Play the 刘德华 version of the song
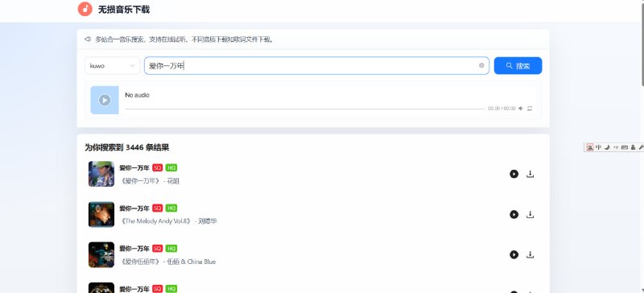The height and width of the screenshot is (293, 644). [x=514, y=214]
